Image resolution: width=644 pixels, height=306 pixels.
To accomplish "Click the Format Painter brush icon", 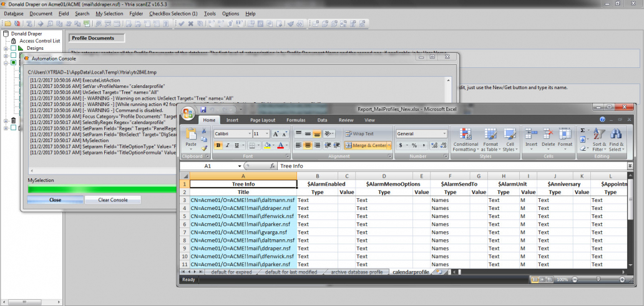I will 203,148.
